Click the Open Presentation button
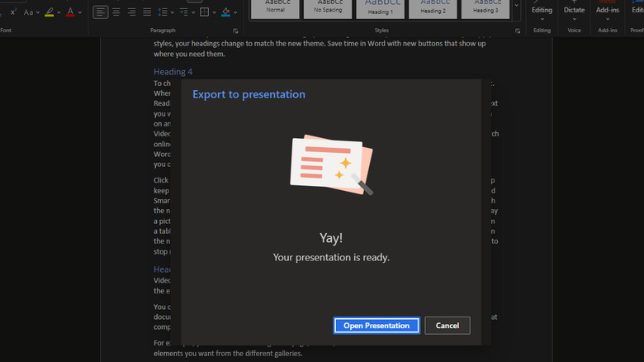This screenshot has width=644, height=362. (376, 326)
